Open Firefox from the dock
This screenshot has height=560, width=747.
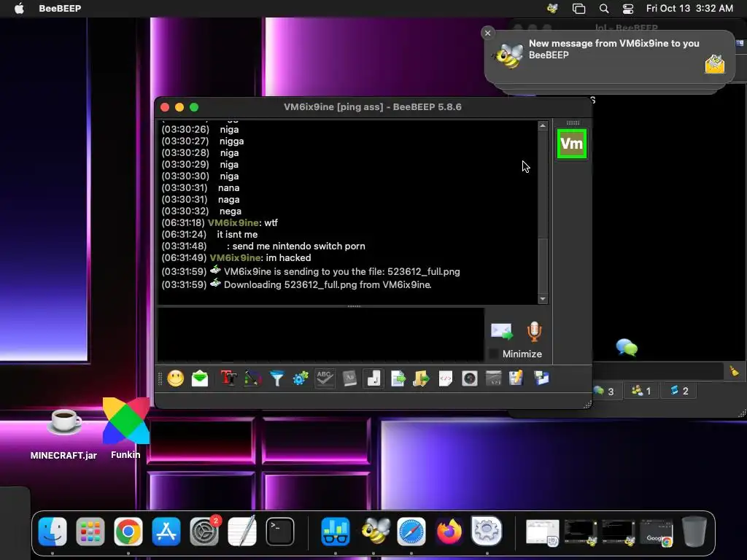tap(449, 531)
